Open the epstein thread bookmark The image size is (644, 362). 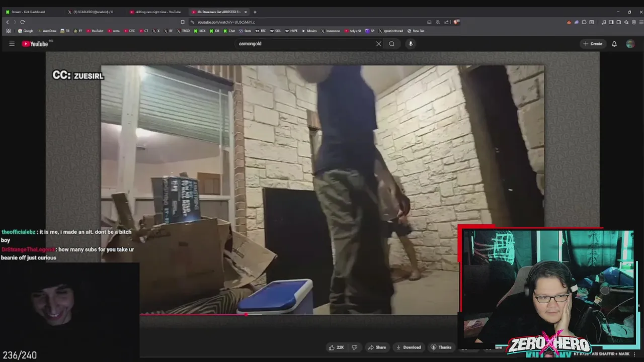(390, 31)
